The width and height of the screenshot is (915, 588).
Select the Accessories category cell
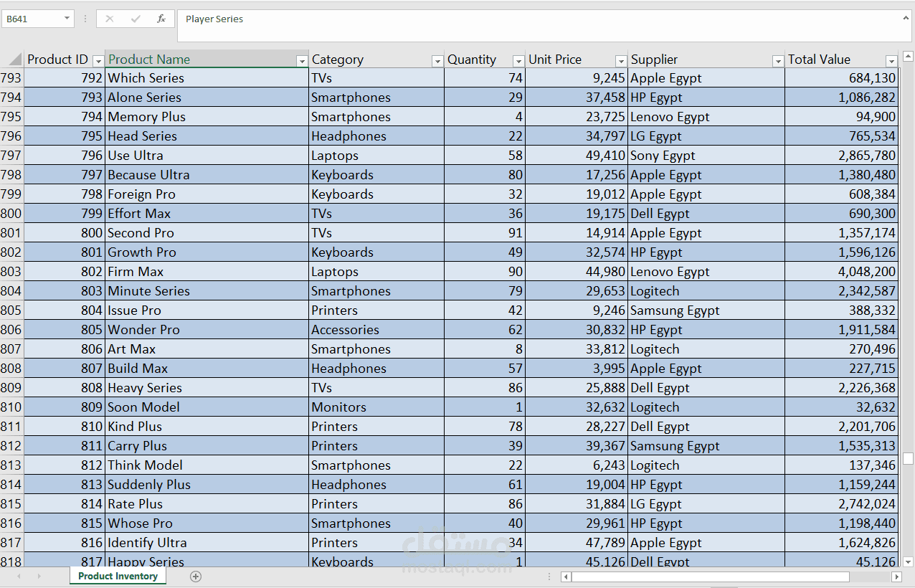[376, 330]
